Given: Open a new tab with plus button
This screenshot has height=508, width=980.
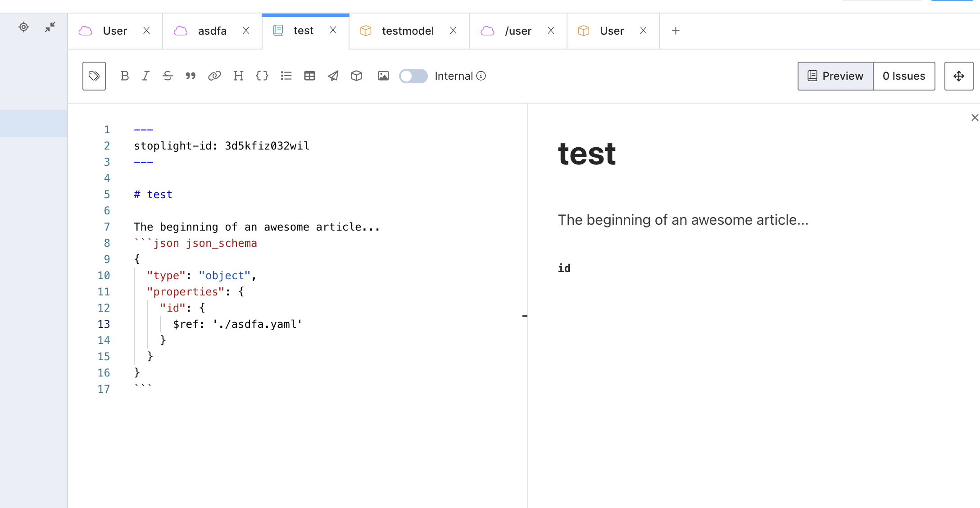Looking at the screenshot, I should tap(676, 31).
